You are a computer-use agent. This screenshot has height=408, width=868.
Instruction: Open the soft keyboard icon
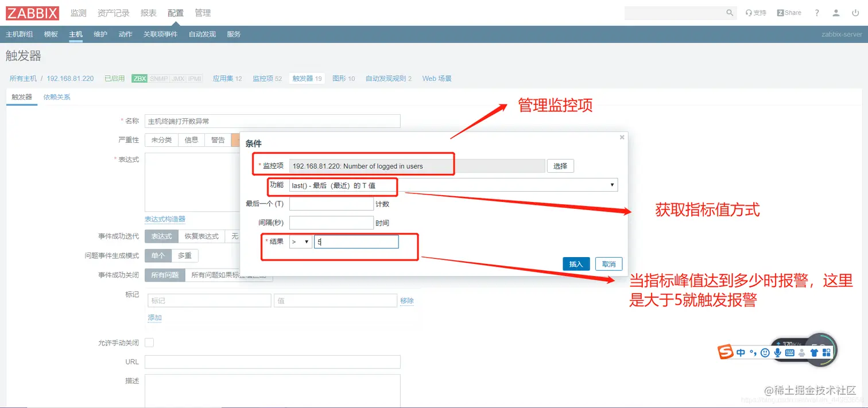click(x=789, y=352)
